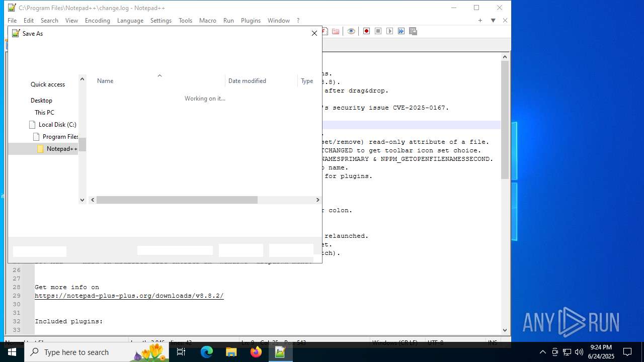
Task: Select Local Disk (C:) in navigation tree
Action: pos(53,125)
